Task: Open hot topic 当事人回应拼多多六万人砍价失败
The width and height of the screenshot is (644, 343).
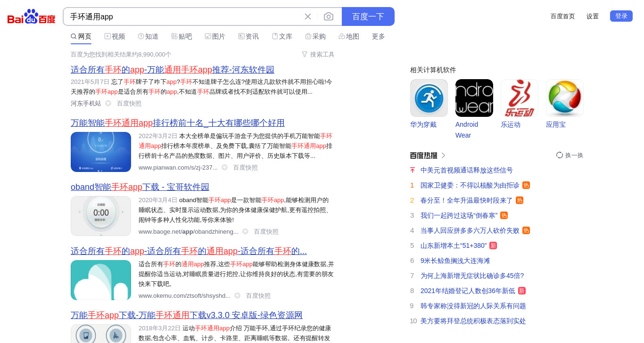Action: (470, 230)
